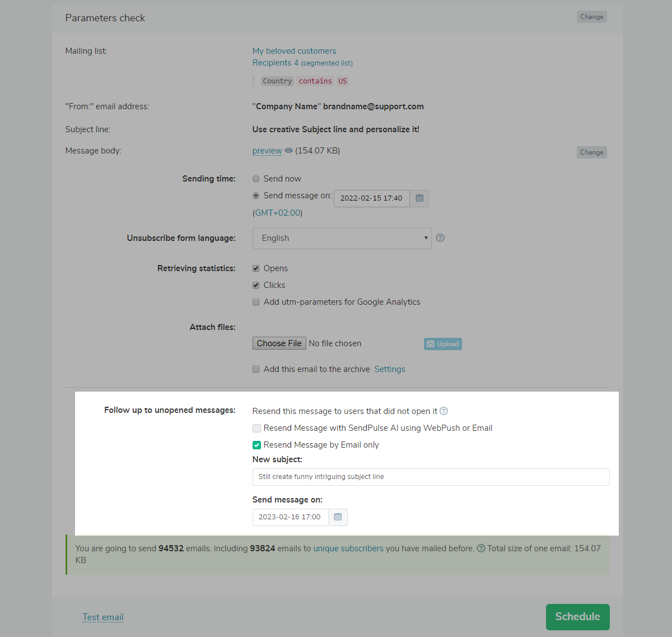Click the Choose File button

click(x=279, y=343)
